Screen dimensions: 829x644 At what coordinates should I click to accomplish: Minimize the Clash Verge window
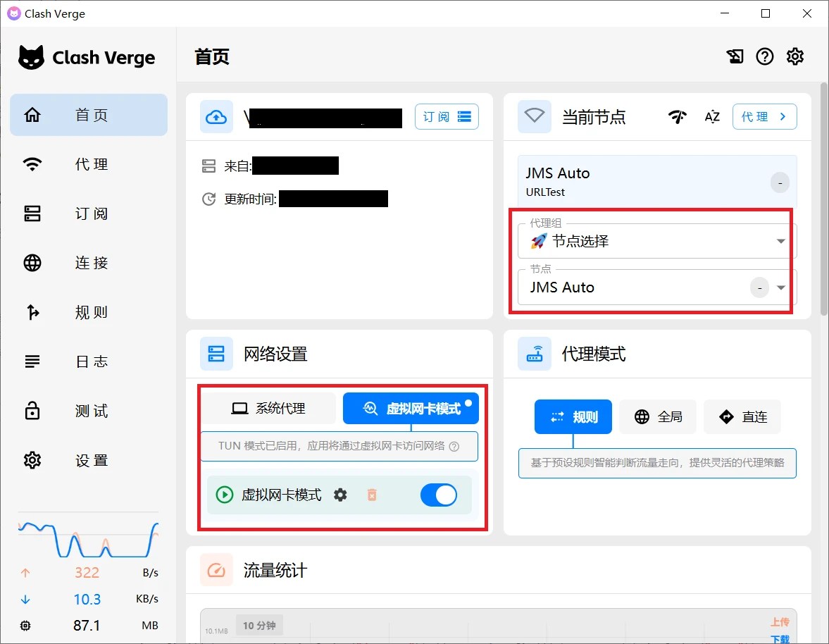click(x=725, y=13)
